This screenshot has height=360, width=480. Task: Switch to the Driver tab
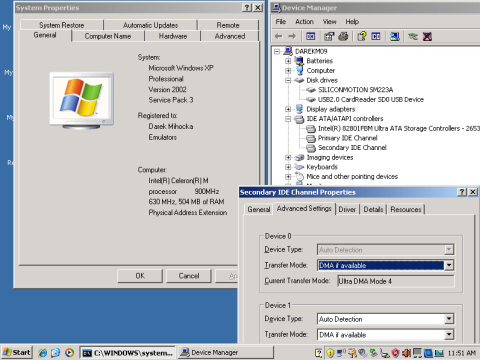347,209
